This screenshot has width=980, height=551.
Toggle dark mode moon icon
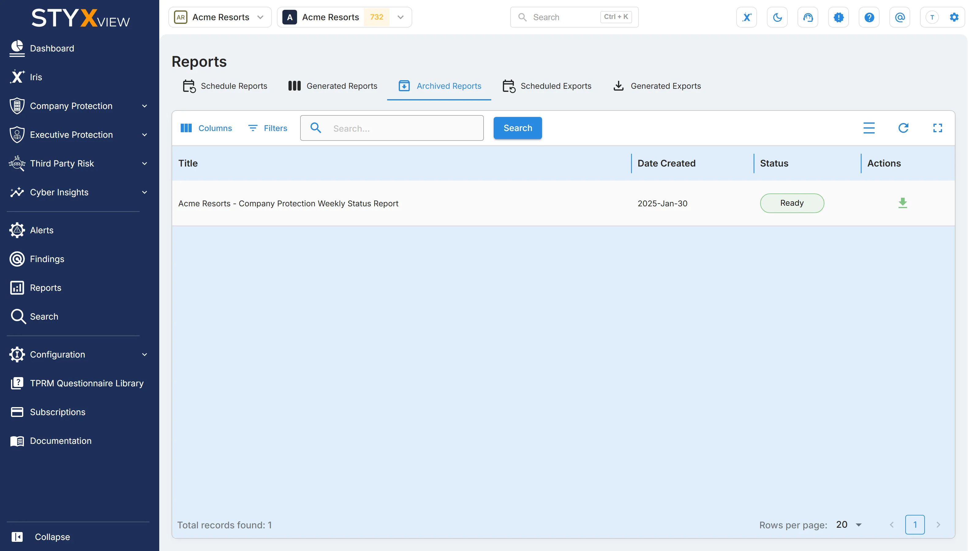(777, 17)
